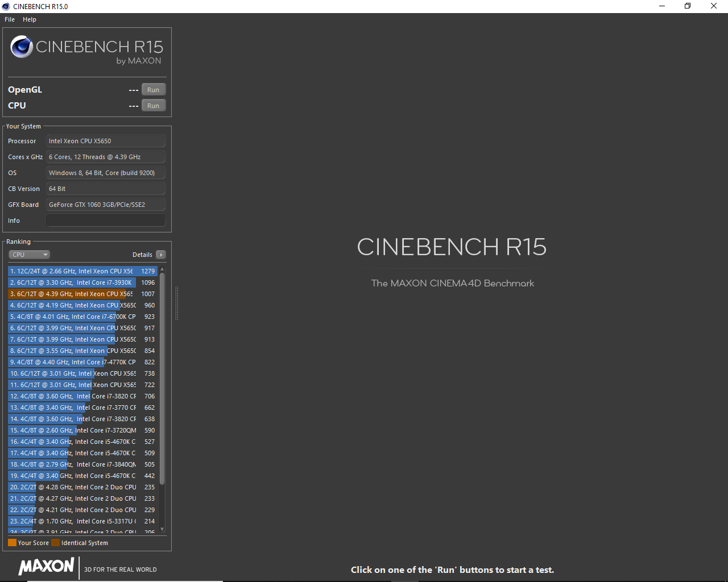Restore down the Cinebench window
The width and height of the screenshot is (728, 582).
(688, 6)
